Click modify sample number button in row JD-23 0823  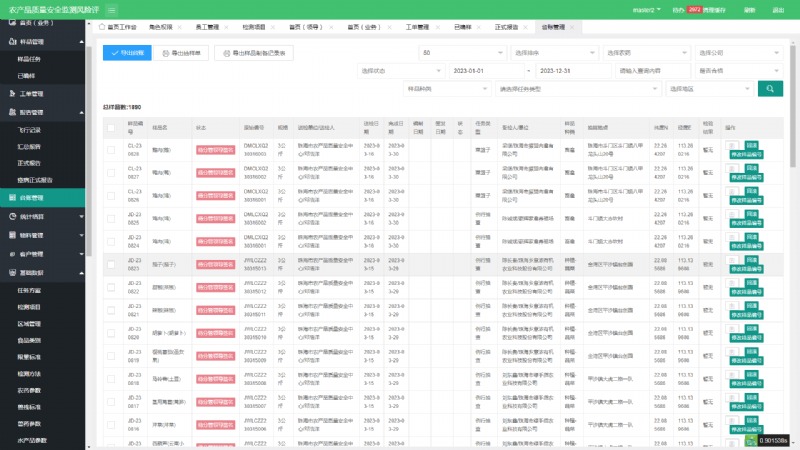point(746,269)
